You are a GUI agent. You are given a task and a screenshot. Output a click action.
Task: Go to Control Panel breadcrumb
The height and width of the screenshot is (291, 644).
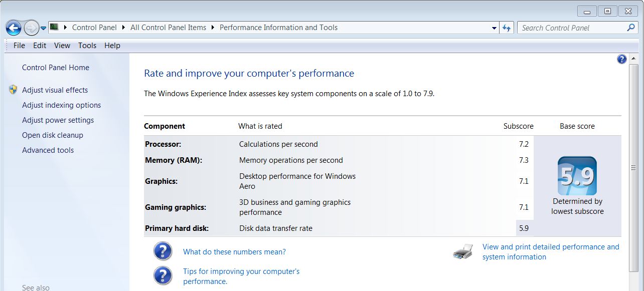94,28
